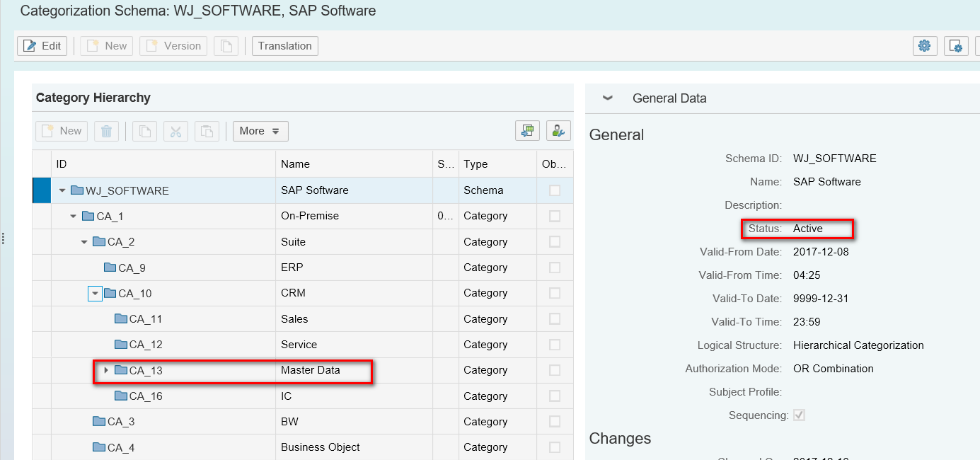
Task: Click the Sequencing checkbox
Action: click(x=799, y=415)
